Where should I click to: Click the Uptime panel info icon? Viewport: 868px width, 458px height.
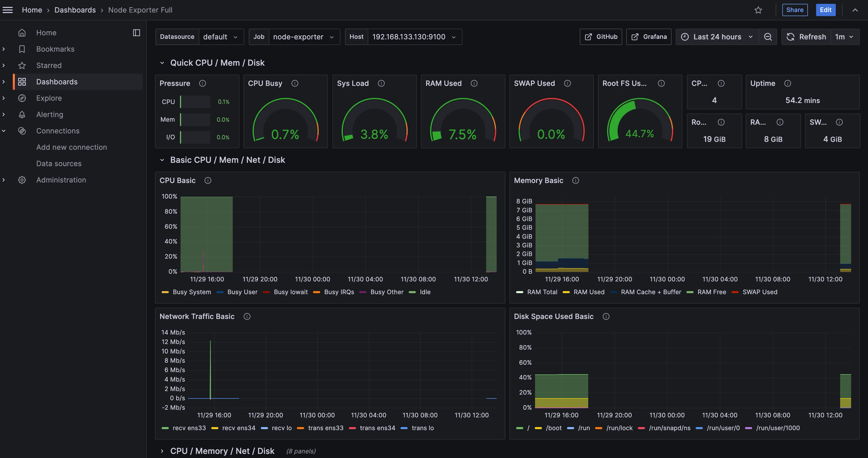[787, 83]
